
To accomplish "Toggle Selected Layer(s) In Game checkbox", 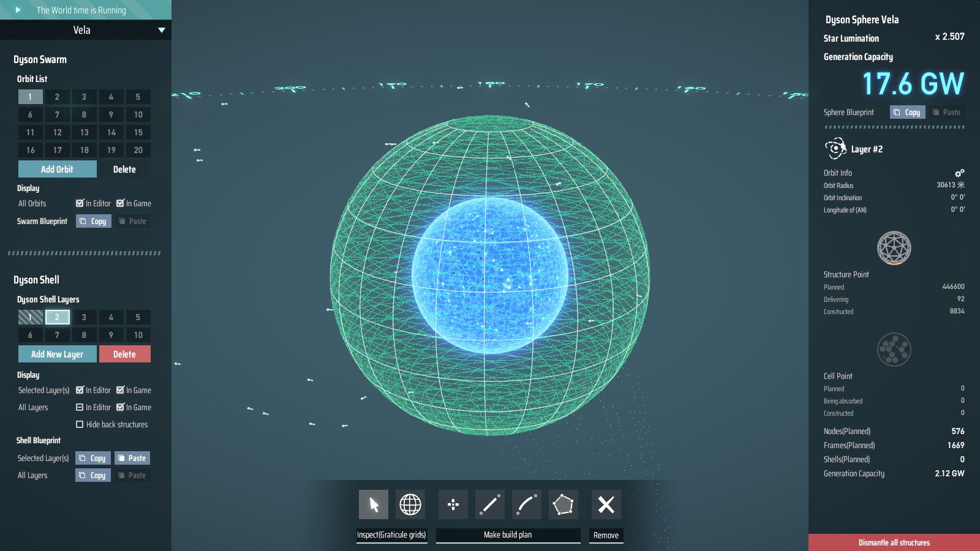I will (120, 390).
